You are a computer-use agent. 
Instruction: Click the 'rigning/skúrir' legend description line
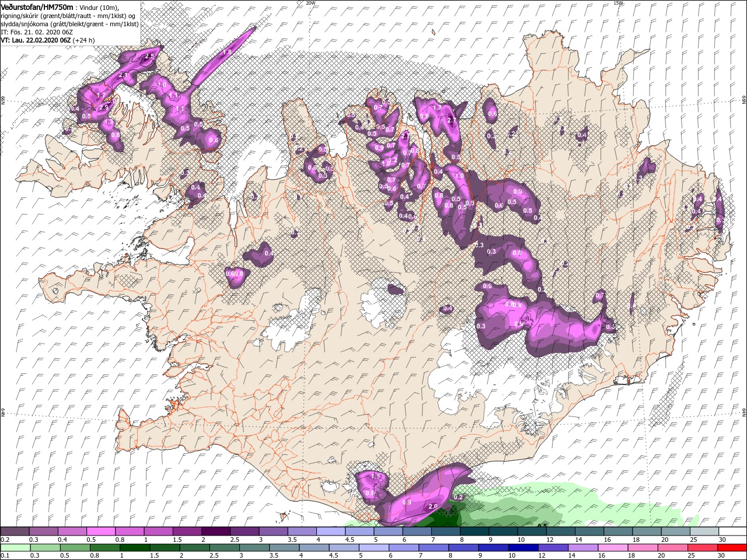pyautogui.click(x=68, y=15)
